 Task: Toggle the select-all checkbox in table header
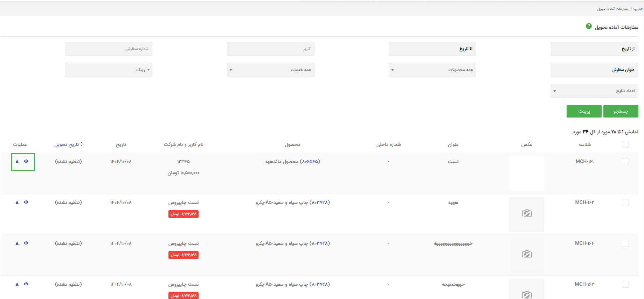625,144
